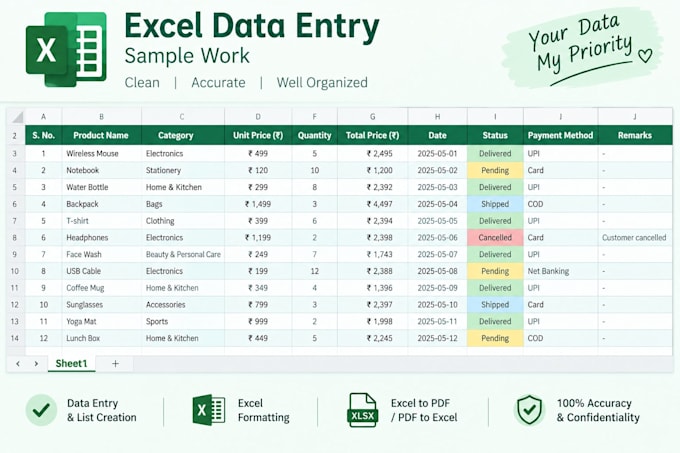
Task: Click the XLSX file icon
Action: [362, 410]
